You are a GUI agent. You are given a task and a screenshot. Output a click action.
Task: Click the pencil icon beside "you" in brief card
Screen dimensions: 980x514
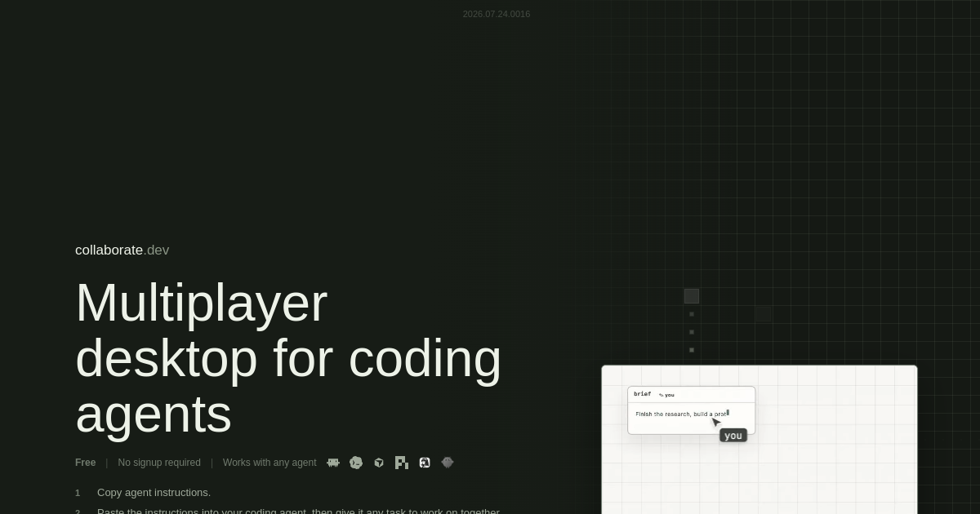661,395
